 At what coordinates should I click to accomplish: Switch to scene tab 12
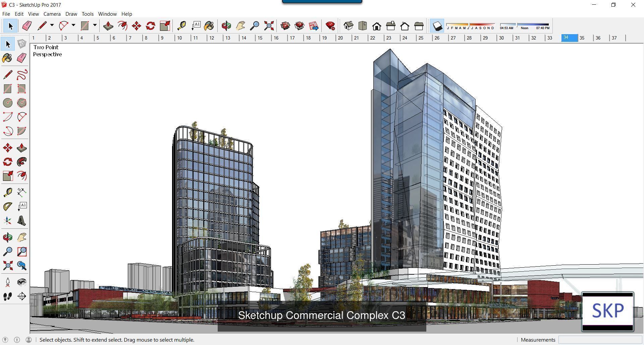click(215, 38)
